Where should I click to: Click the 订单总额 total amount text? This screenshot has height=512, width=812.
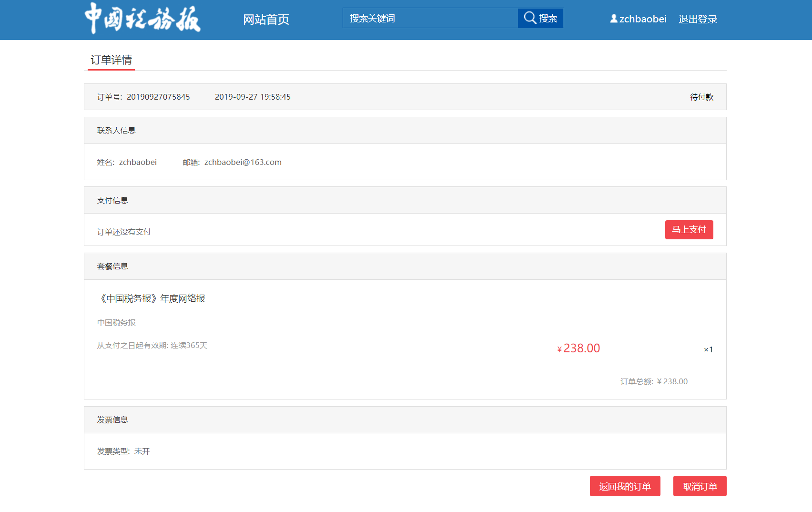(x=654, y=381)
